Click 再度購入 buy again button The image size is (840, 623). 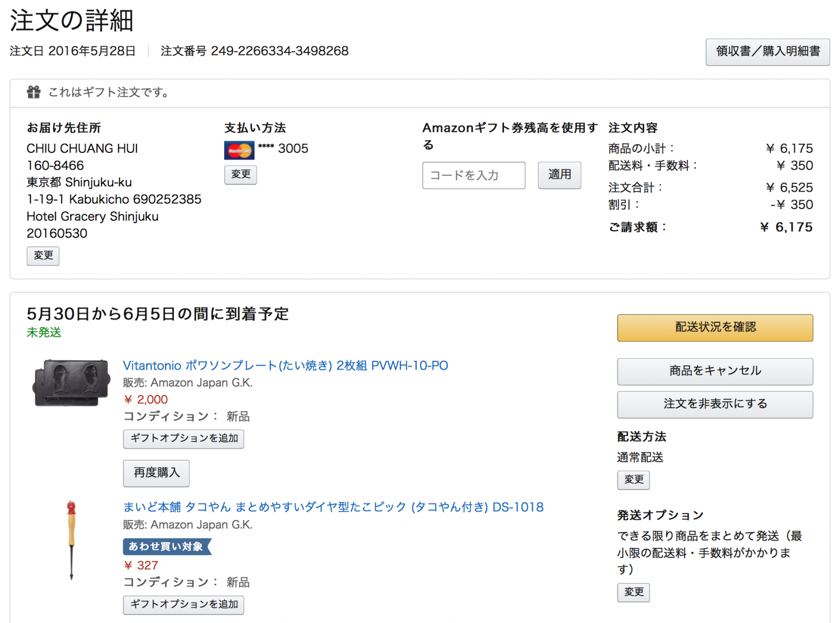(156, 473)
